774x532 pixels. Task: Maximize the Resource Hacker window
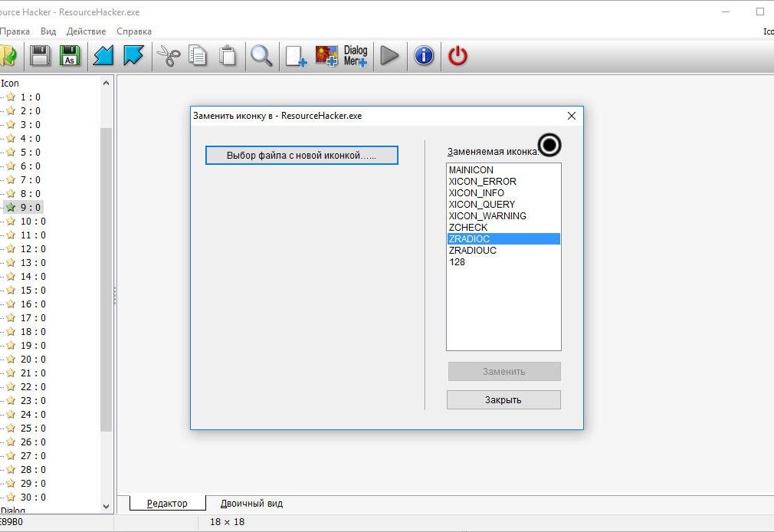(760, 11)
